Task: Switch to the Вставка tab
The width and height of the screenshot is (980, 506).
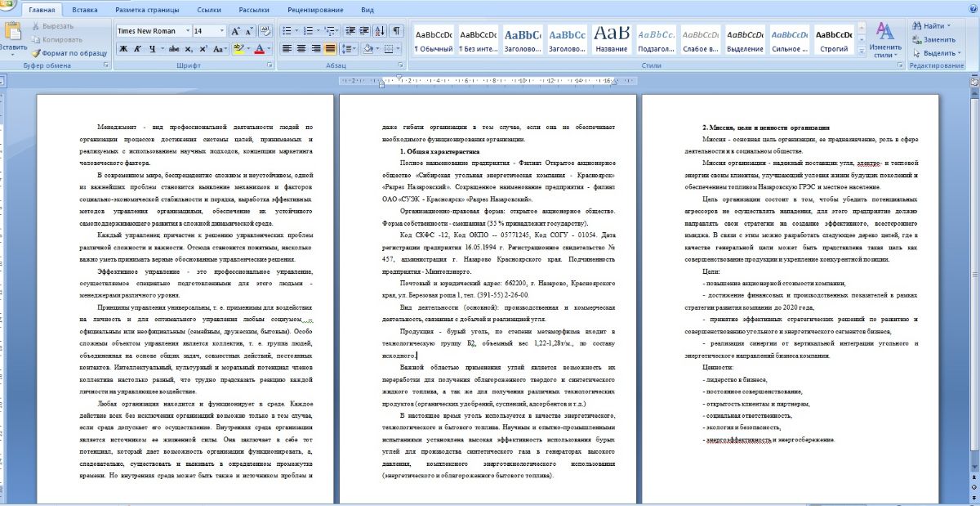Action: click(85, 10)
